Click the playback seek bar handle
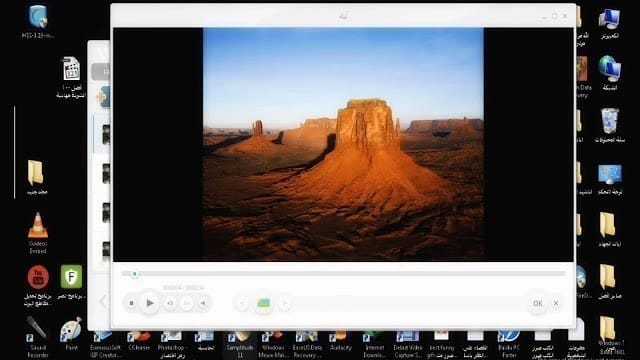This screenshot has height=360, width=640. (x=134, y=274)
